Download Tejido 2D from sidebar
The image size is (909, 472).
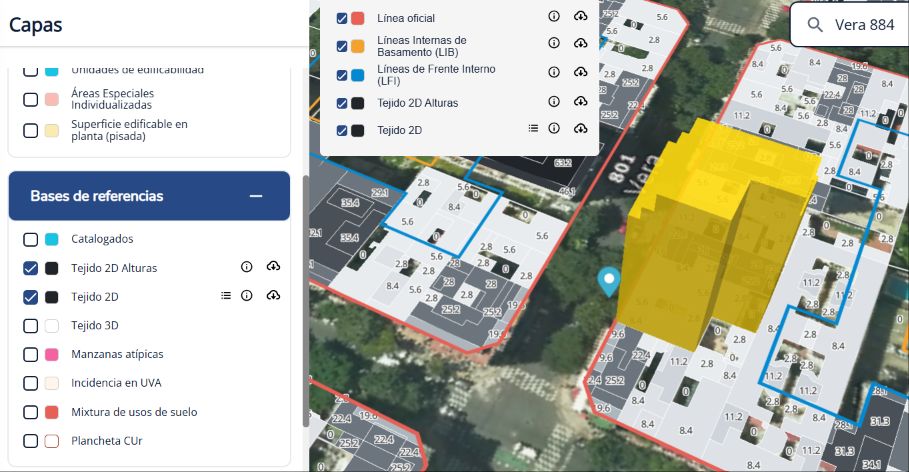point(273,295)
